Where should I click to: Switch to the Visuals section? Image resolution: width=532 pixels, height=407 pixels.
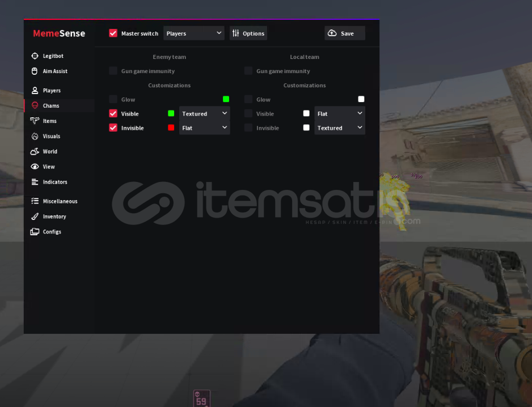tap(59, 137)
